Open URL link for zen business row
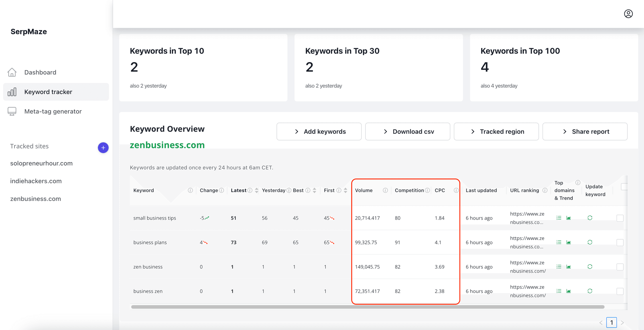The image size is (644, 330). point(528,267)
